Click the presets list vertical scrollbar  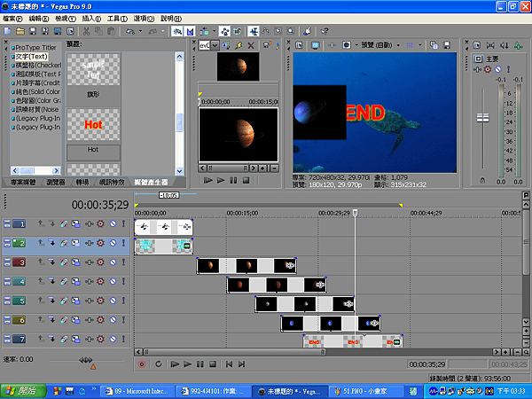pyautogui.click(x=179, y=113)
